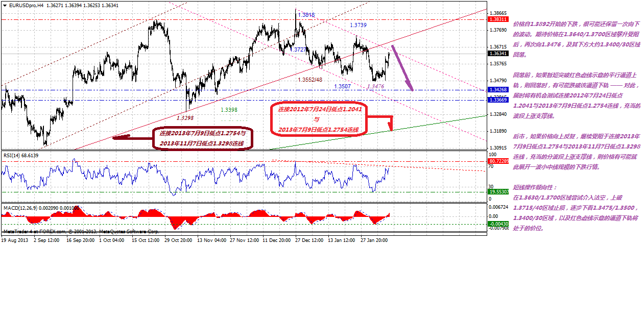Click the 1 Oct 04:00 date label

(x=112, y=239)
